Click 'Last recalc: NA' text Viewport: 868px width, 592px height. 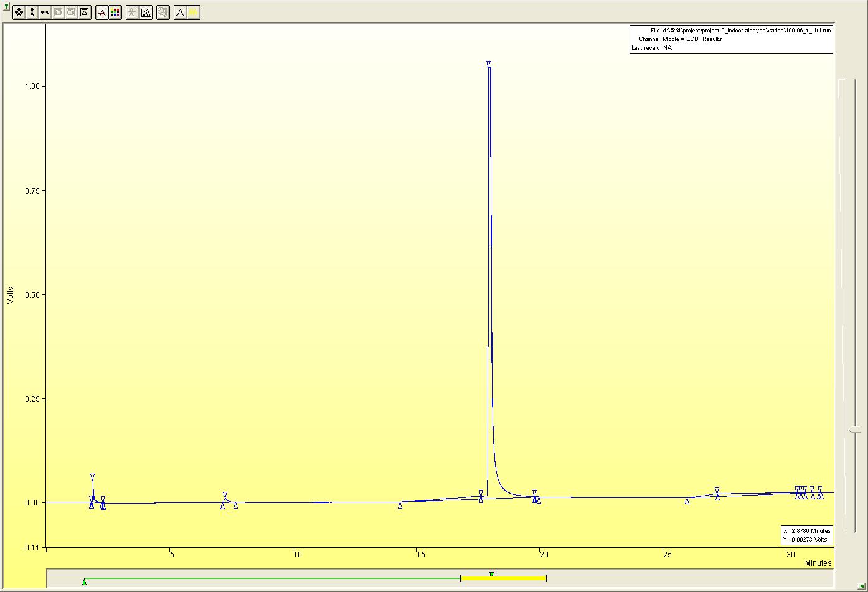tap(651, 47)
